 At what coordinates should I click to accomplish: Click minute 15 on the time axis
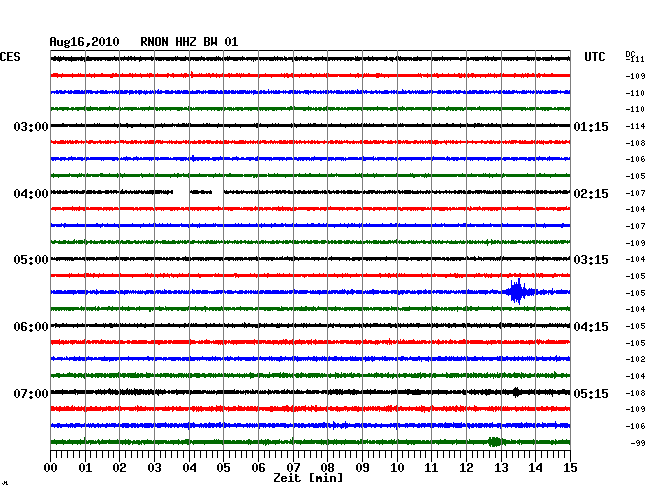pyautogui.click(x=570, y=467)
